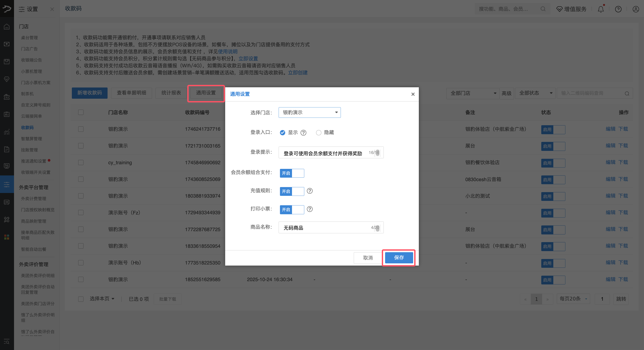Click help icon next to 显示 option
This screenshot has height=350, width=644.
[x=303, y=133]
